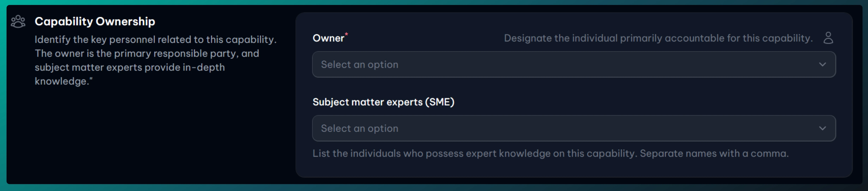Expand the SME dropdown chevron arrow

tap(822, 128)
